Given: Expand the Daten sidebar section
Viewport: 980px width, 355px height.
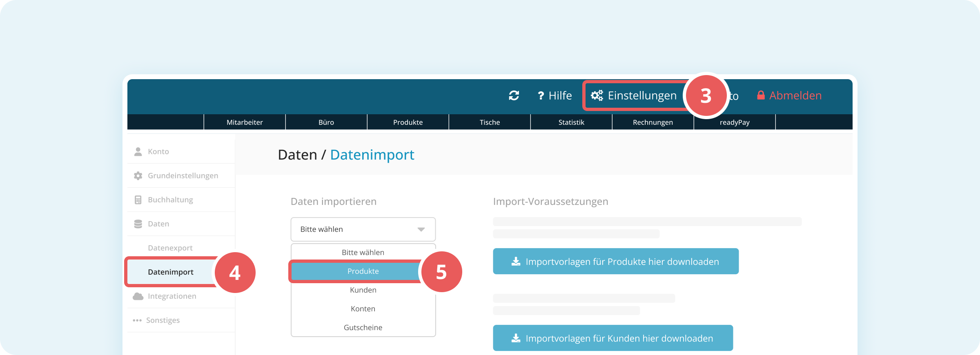Looking at the screenshot, I should pos(181,224).
